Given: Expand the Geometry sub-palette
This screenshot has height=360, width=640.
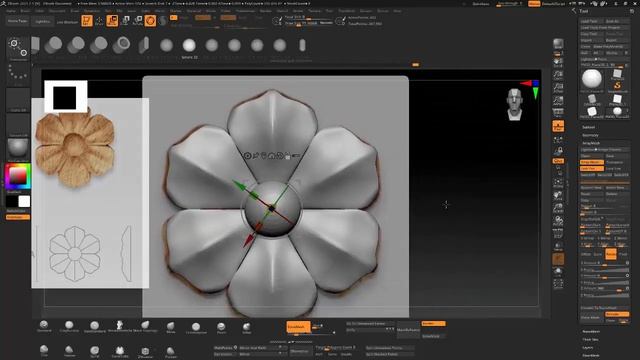Looking at the screenshot, I should (x=590, y=135).
